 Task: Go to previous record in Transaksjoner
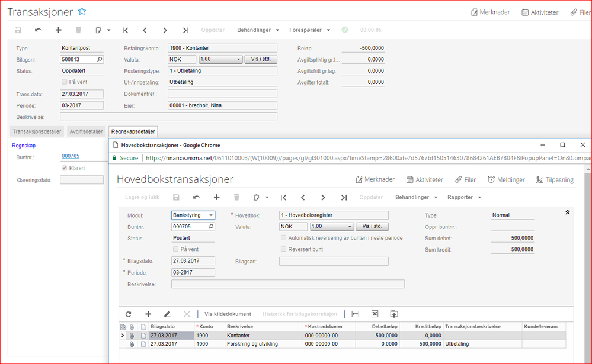point(145,30)
